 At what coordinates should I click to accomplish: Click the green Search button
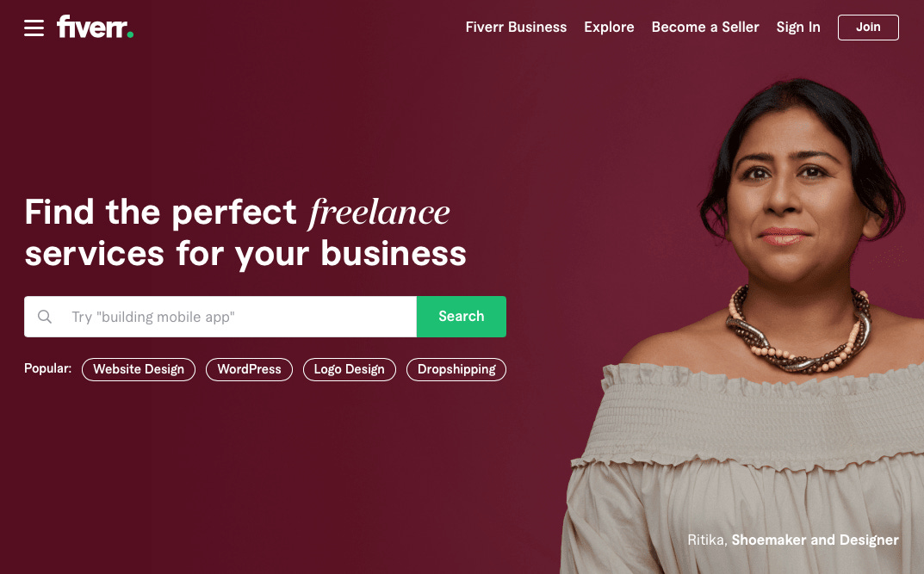(462, 317)
